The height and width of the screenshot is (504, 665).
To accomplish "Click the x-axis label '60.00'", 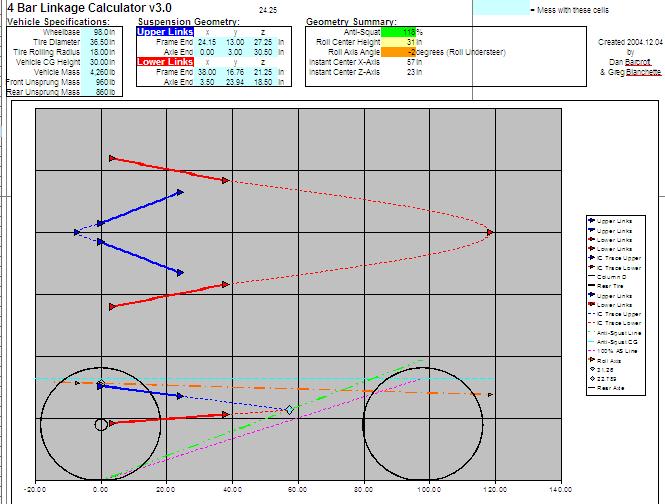I will click(x=297, y=490).
